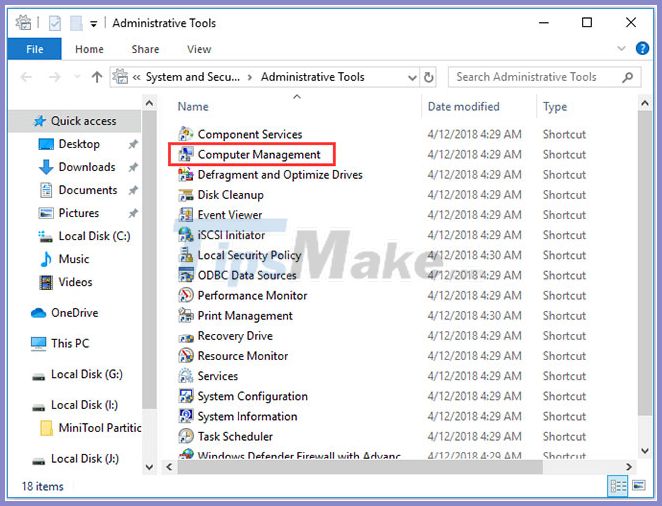This screenshot has width=662, height=506.
Task: Switch to details view icon in status bar
Action: (x=618, y=486)
